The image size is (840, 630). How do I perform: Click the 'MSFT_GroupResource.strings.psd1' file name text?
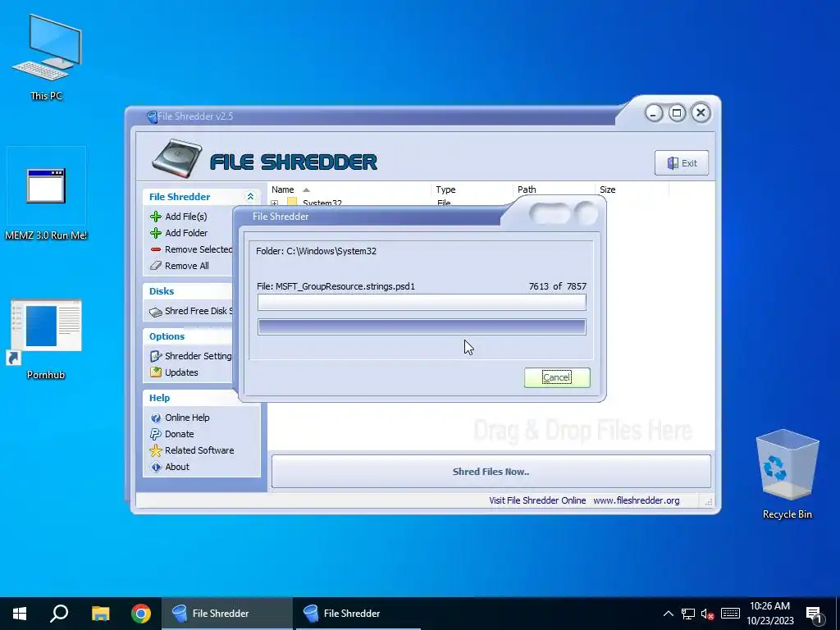(345, 286)
